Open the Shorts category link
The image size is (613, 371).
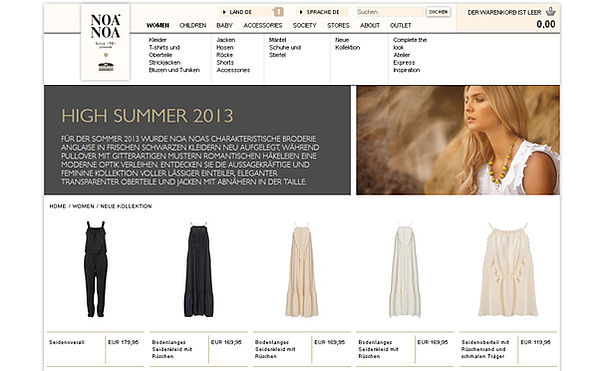point(225,63)
